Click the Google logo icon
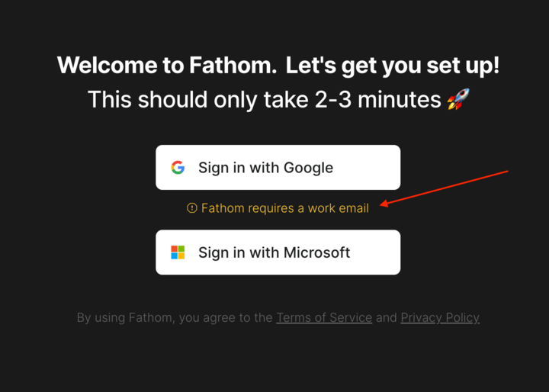Image resolution: width=549 pixels, height=392 pixels. tap(178, 168)
